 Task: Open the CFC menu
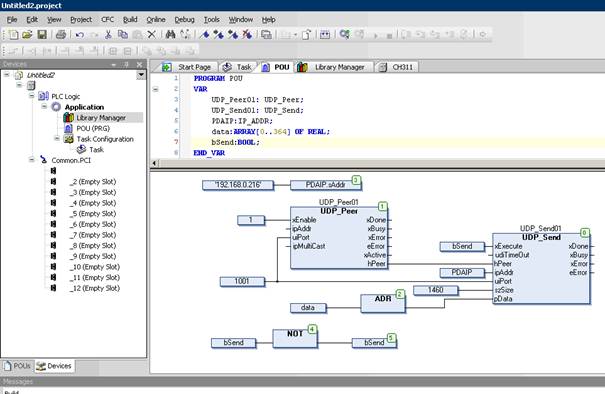click(107, 19)
